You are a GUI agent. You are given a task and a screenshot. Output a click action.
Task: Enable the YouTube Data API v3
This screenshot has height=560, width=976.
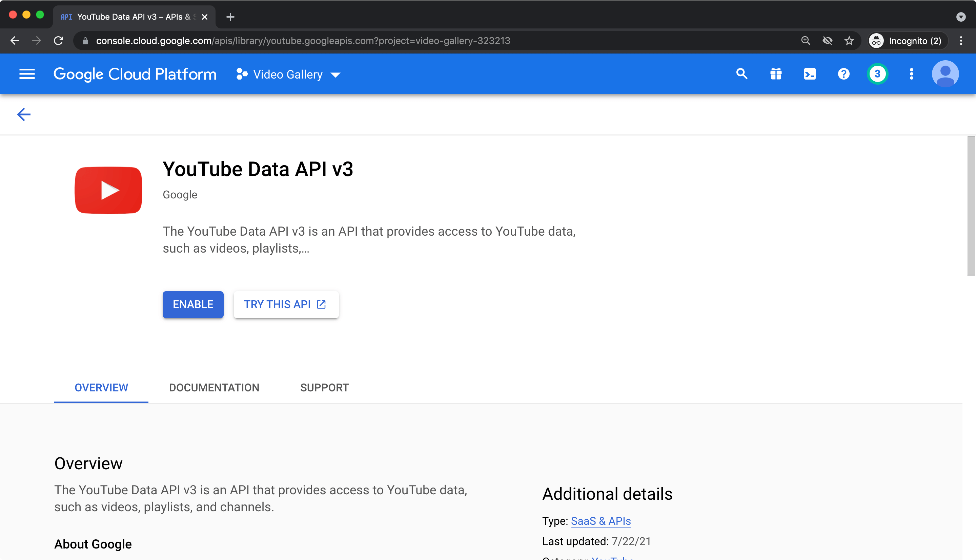click(193, 305)
